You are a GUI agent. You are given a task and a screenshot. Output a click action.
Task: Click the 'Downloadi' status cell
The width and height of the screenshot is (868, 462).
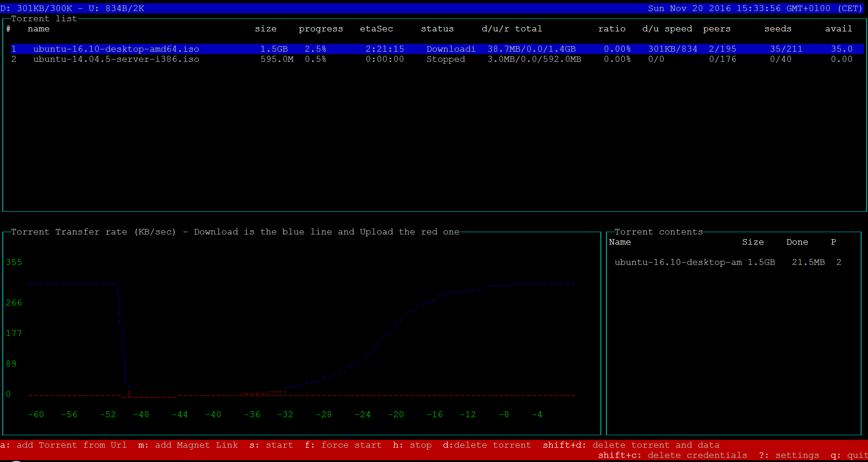click(x=451, y=49)
